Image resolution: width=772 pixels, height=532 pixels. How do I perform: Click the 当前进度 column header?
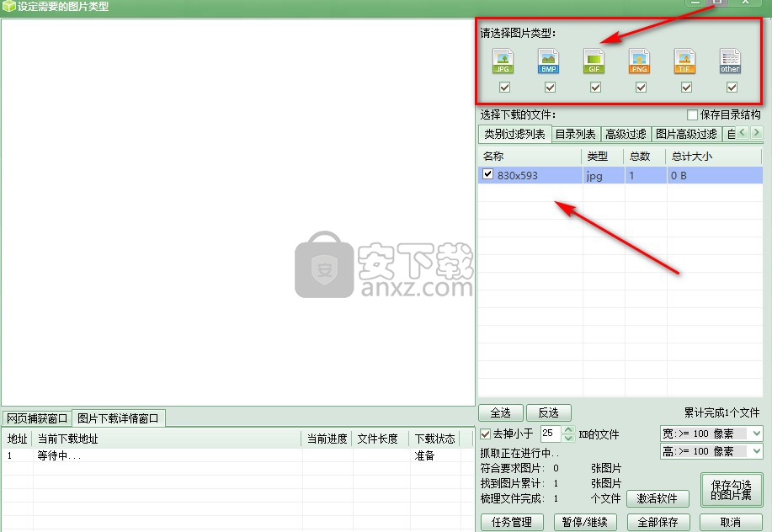(x=327, y=439)
